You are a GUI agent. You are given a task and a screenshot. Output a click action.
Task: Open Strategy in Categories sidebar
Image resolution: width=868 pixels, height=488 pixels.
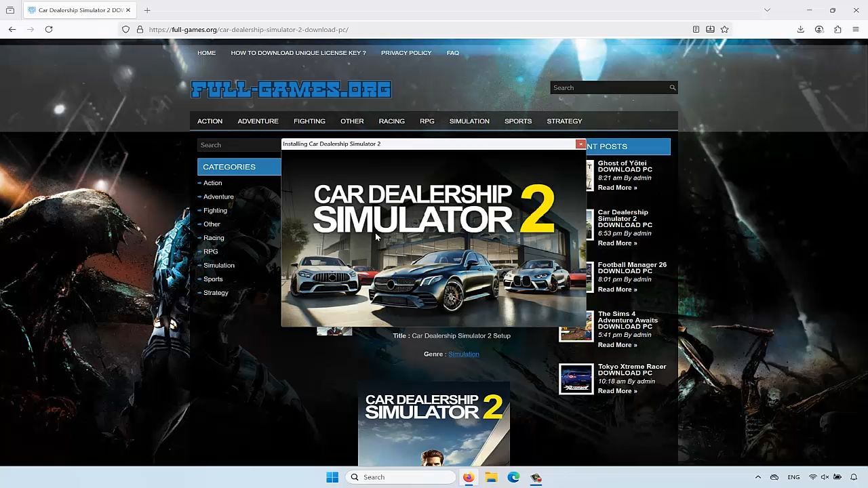pyautogui.click(x=216, y=293)
